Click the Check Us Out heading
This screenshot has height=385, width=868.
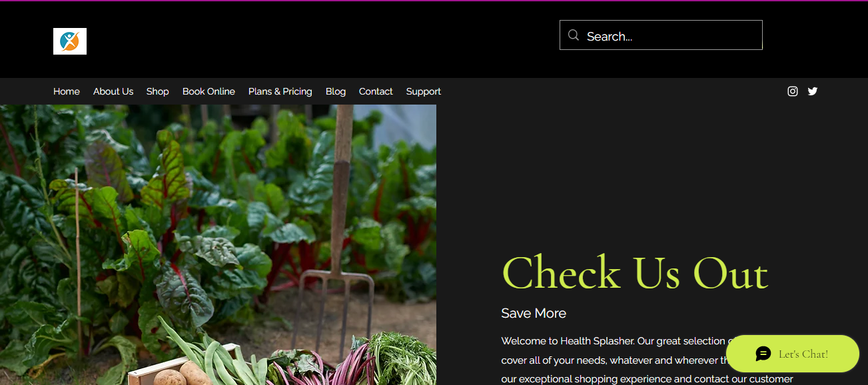click(x=635, y=272)
